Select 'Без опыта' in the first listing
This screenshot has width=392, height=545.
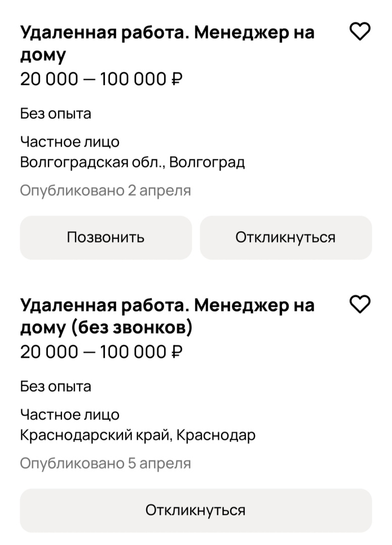pyautogui.click(x=55, y=114)
